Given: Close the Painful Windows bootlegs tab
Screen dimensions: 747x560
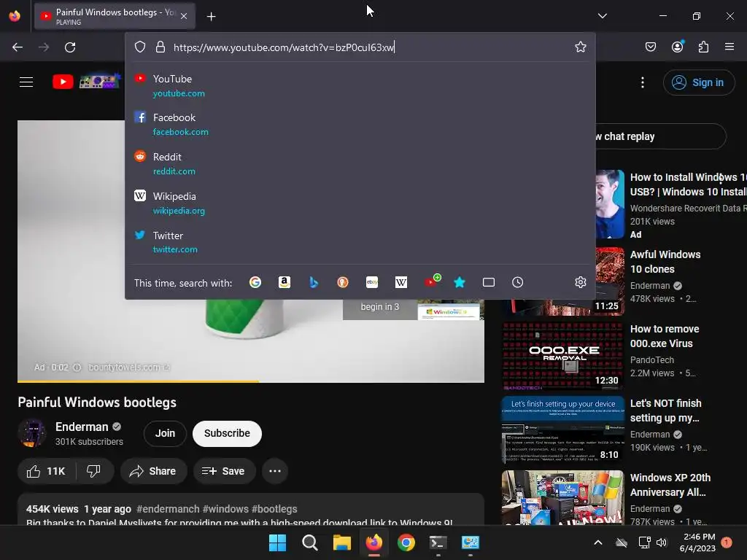Looking at the screenshot, I should tap(184, 16).
